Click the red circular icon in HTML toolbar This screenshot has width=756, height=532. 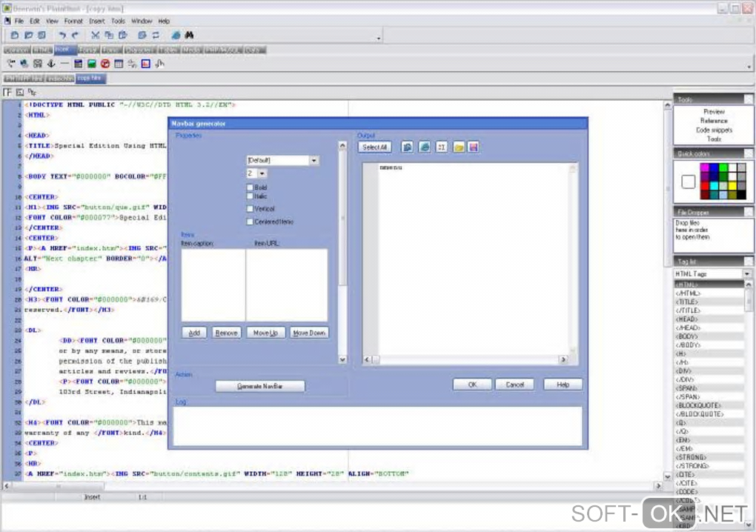[105, 64]
